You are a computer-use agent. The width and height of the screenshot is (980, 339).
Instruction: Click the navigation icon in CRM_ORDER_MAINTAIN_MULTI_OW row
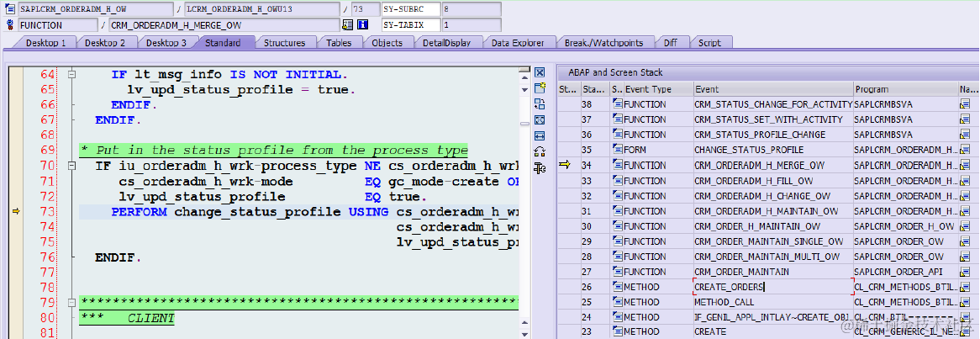pyautogui.click(x=965, y=257)
